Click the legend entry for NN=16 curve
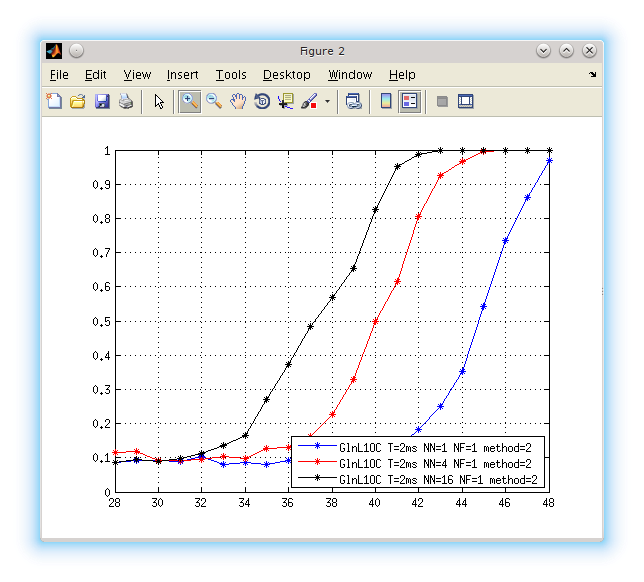 (438, 479)
